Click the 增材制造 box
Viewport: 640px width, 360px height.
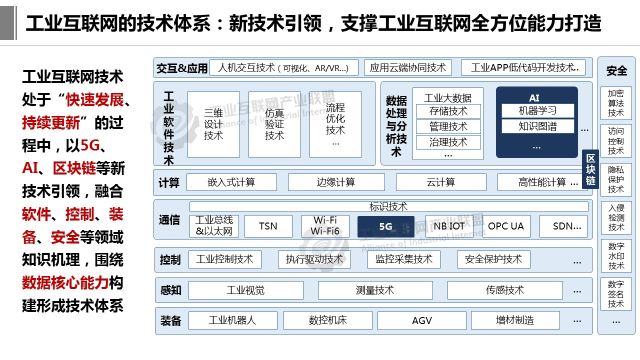pos(515,320)
